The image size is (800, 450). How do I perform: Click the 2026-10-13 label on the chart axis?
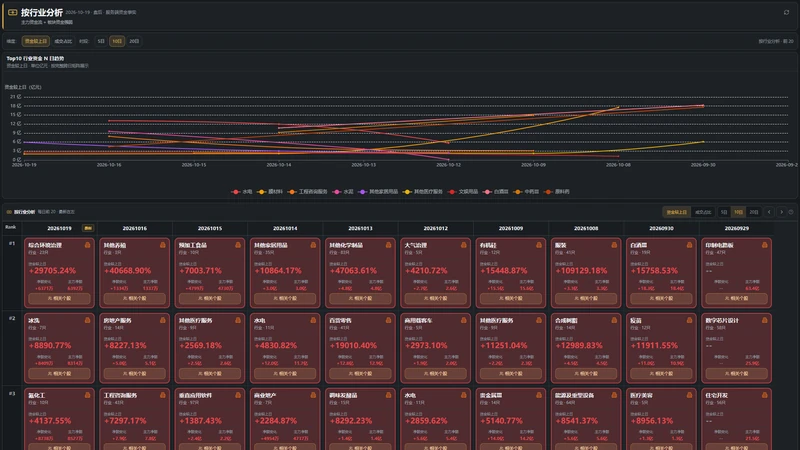pos(363,165)
